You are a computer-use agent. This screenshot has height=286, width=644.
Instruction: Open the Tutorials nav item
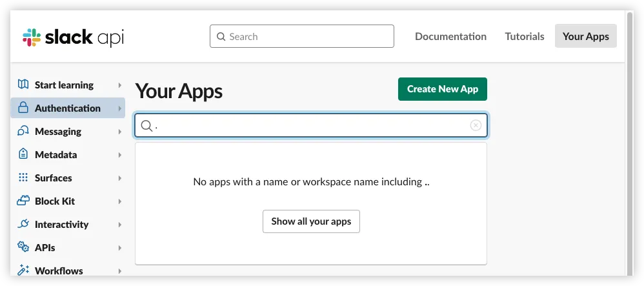point(525,36)
